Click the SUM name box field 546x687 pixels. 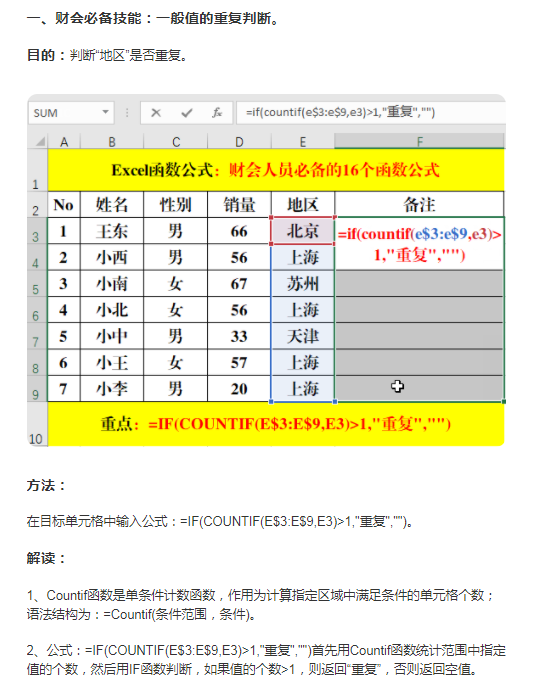coord(71,113)
